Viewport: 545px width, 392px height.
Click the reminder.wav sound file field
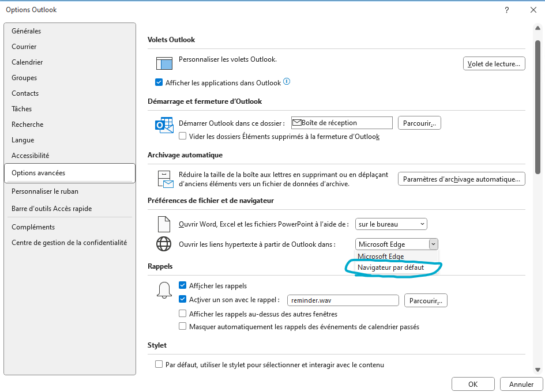coord(343,300)
